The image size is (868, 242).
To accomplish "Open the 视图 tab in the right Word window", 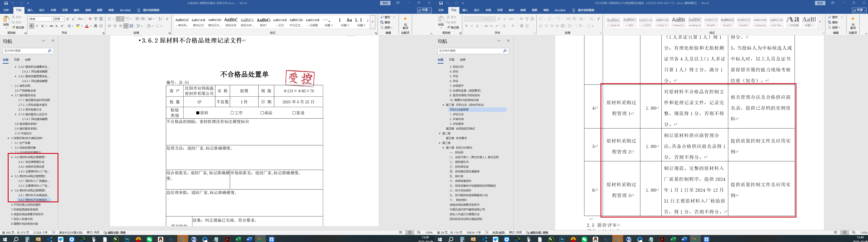I will [x=534, y=10].
